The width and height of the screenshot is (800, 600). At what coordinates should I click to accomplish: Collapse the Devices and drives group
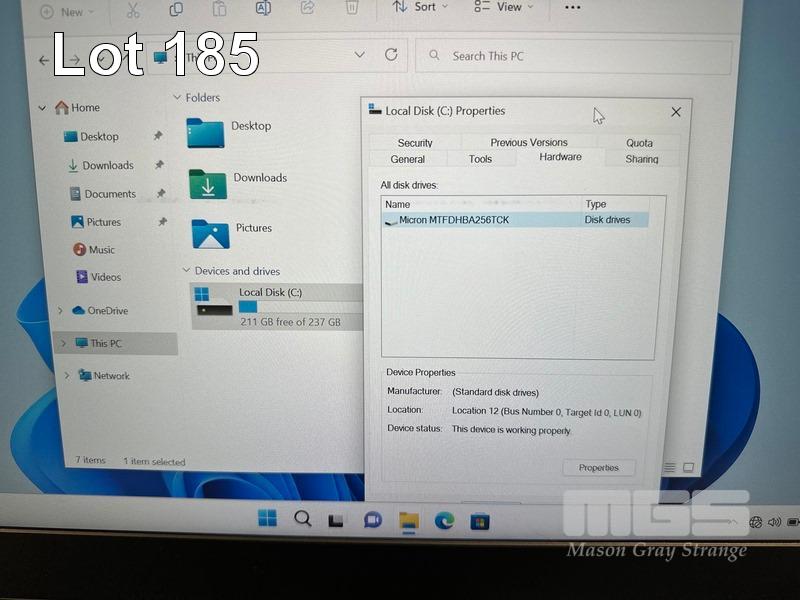click(x=186, y=271)
